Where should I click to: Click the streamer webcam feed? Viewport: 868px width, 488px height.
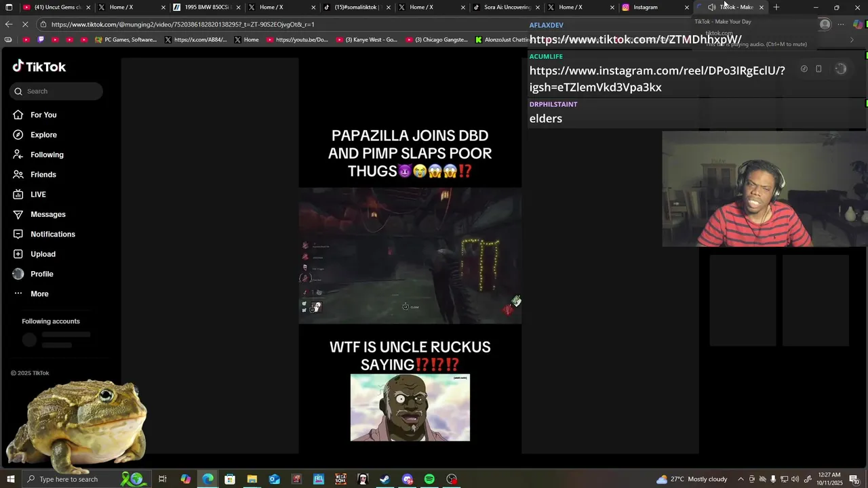(x=765, y=189)
